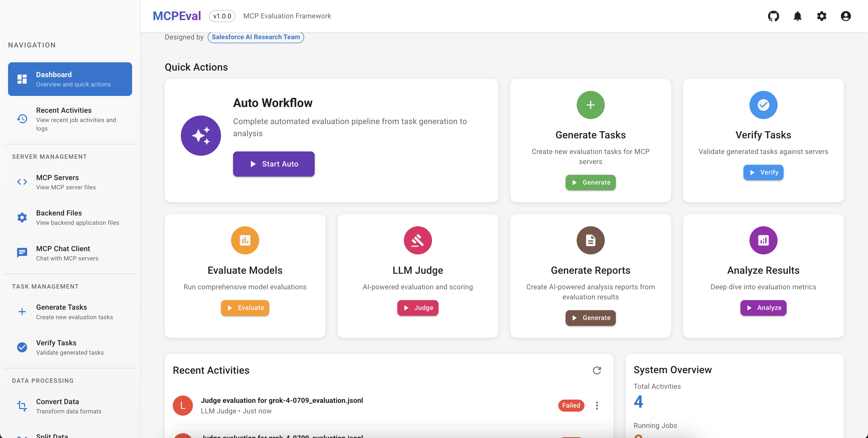Viewport: 868px width, 438px height.
Task: Click the orange Evaluate Models chart icon
Action: pos(245,240)
